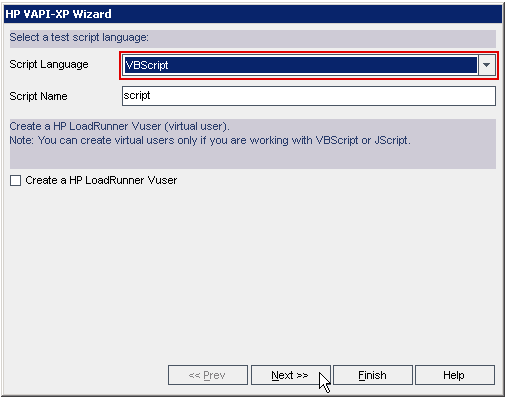Click the Script Language label

(x=49, y=64)
